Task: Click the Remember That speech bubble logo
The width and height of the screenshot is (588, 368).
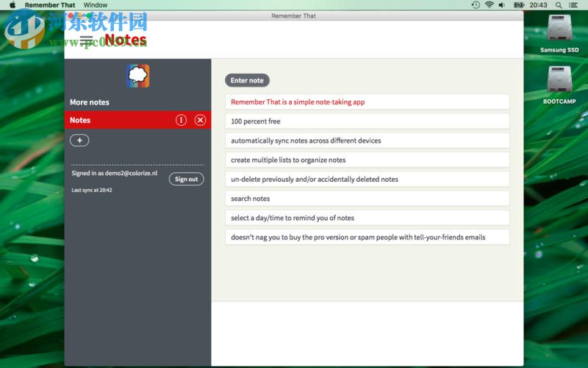Action: click(x=138, y=76)
